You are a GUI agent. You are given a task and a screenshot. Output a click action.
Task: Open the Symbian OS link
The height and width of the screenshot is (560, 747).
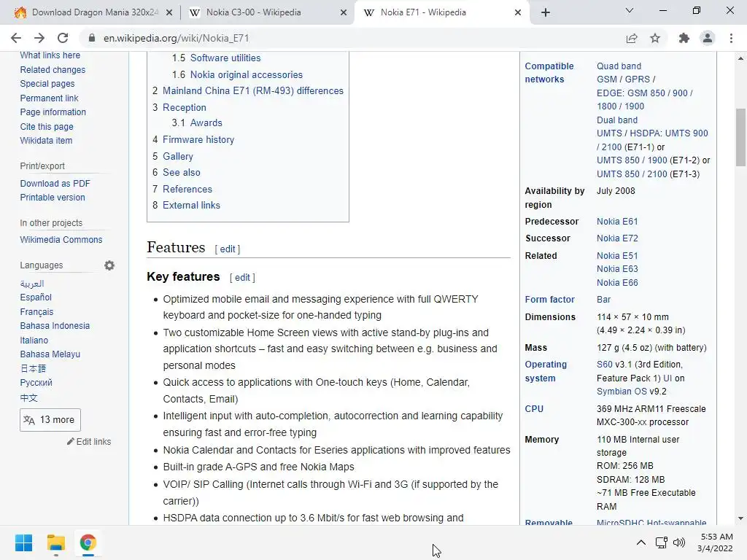coord(622,392)
